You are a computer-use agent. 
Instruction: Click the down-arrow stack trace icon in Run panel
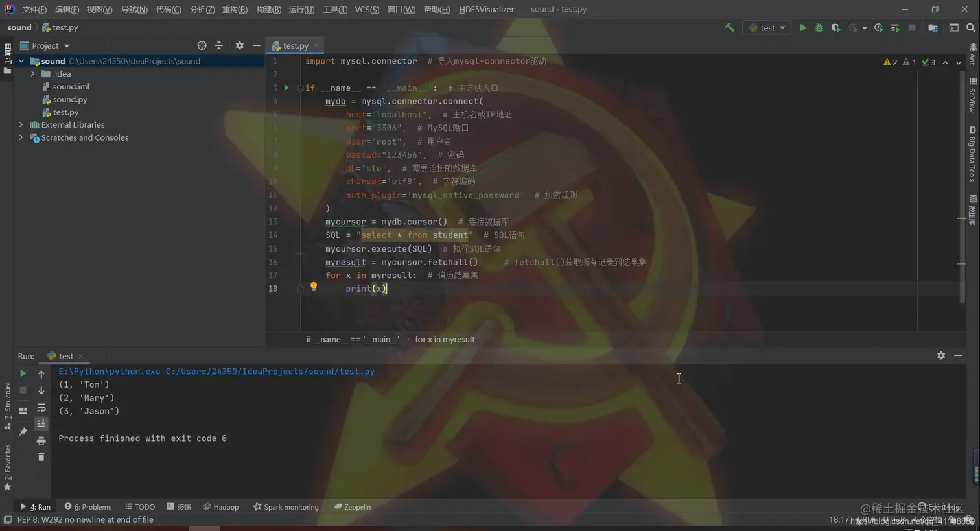tap(41, 390)
